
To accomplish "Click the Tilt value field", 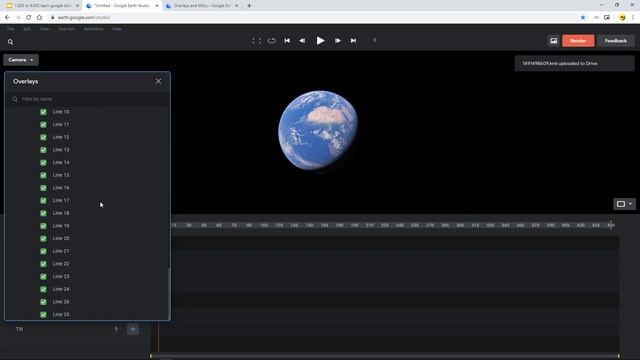I will (x=116, y=329).
